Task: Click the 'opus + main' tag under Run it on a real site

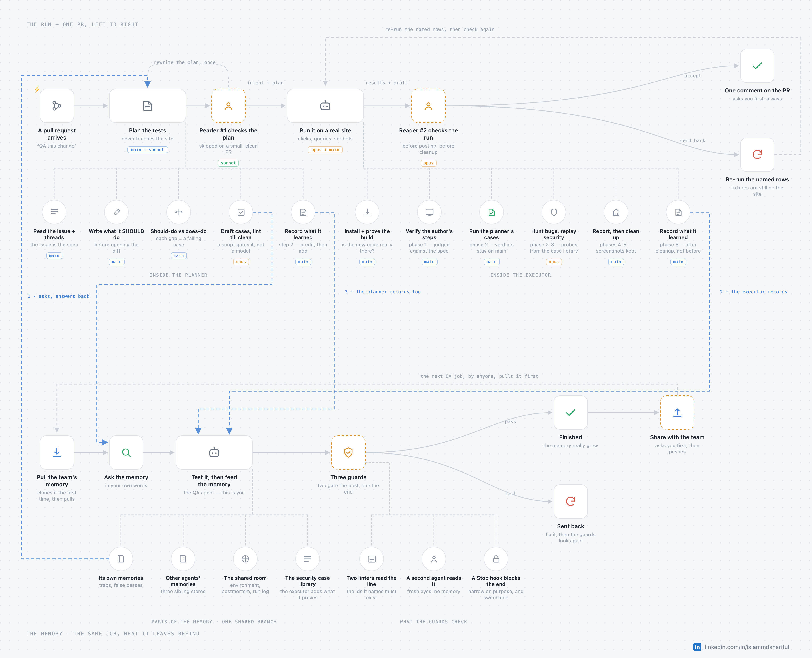Action: [325, 150]
